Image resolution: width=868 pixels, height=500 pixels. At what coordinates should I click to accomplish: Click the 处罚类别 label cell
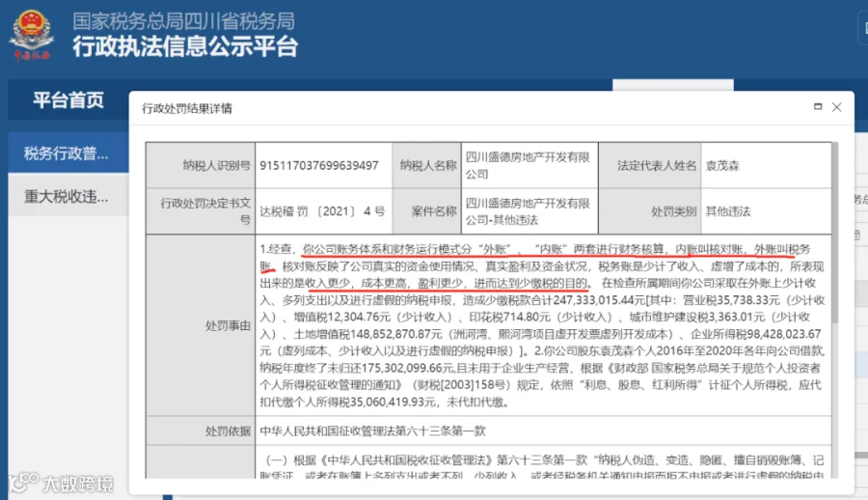click(x=650, y=211)
